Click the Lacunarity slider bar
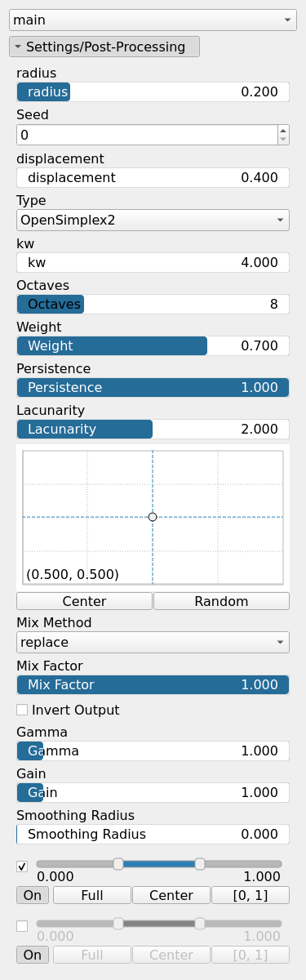 pyautogui.click(x=153, y=429)
